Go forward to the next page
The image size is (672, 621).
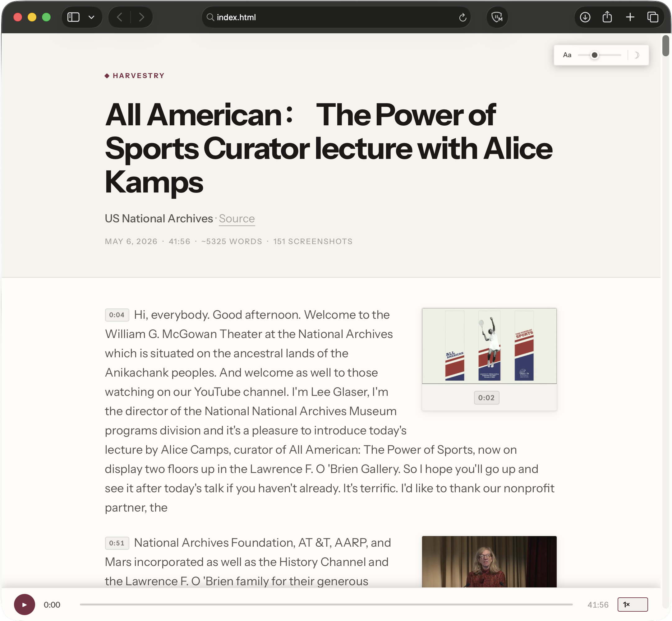[x=141, y=17]
